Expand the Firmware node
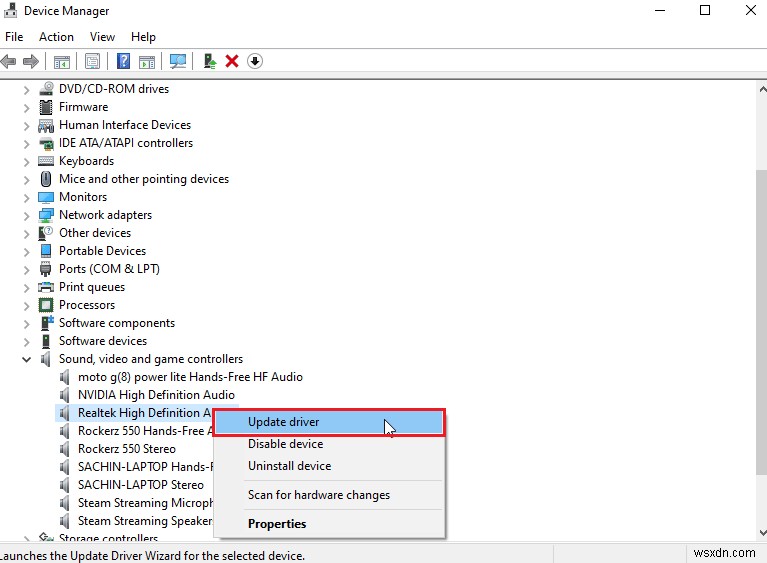The height and width of the screenshot is (563, 767). pyautogui.click(x=26, y=108)
